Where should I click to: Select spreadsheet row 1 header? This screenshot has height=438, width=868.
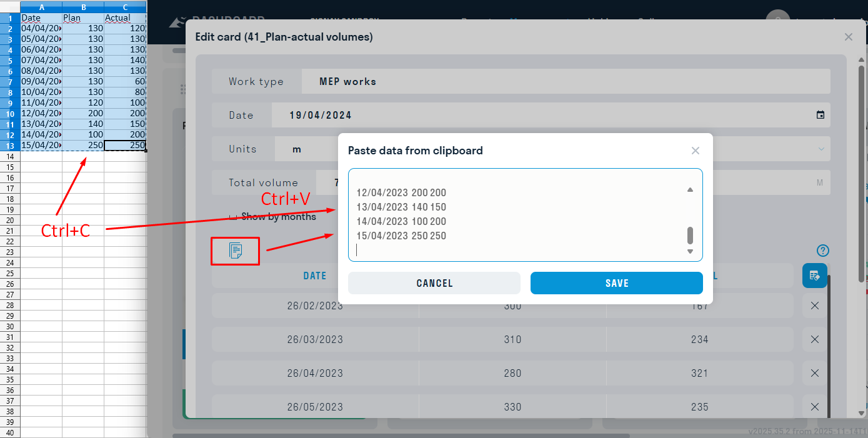[10, 18]
